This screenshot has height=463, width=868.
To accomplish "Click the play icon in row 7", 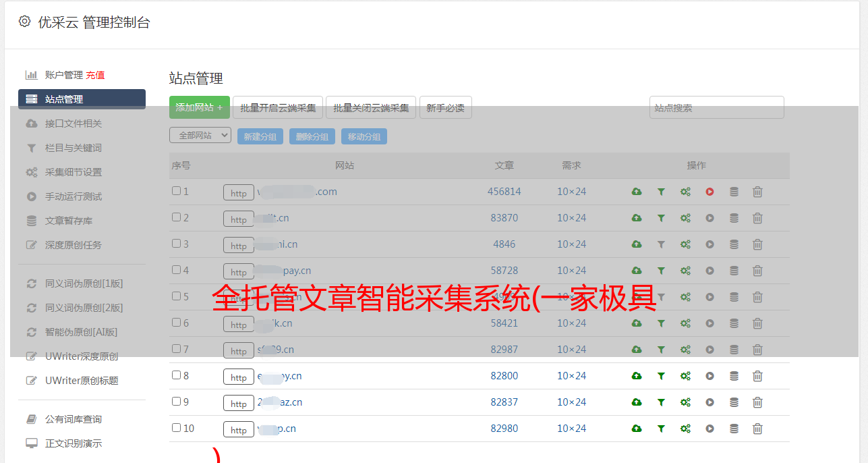I will point(710,350).
